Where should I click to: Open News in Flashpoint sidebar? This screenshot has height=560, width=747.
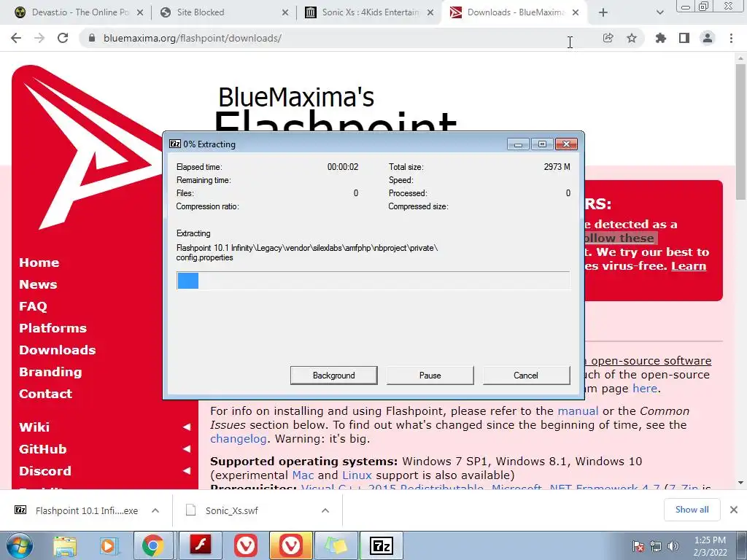point(38,284)
